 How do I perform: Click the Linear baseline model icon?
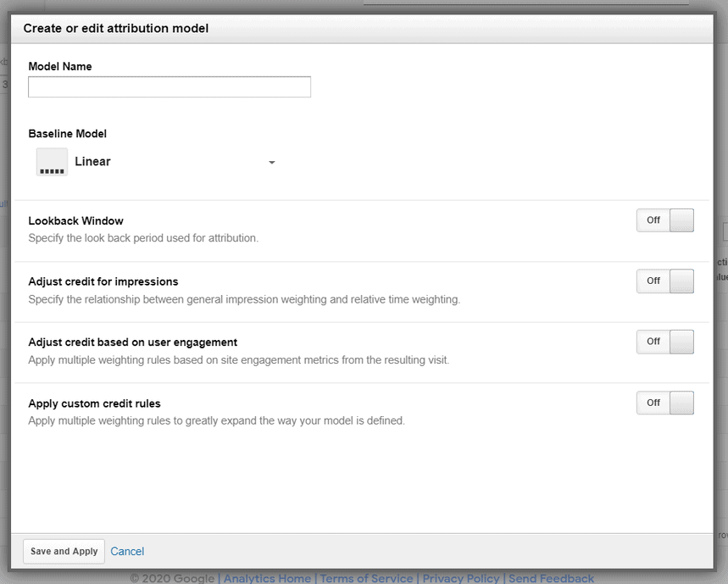52,162
